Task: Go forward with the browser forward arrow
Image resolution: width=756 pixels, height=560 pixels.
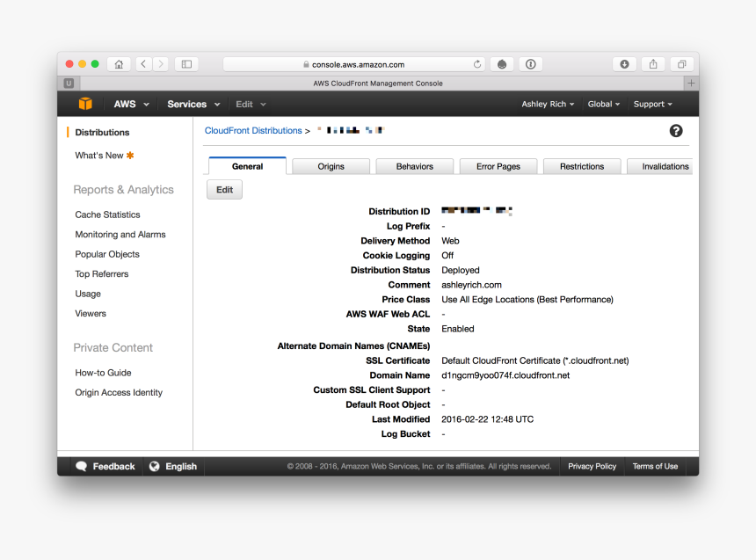Action: coord(161,64)
